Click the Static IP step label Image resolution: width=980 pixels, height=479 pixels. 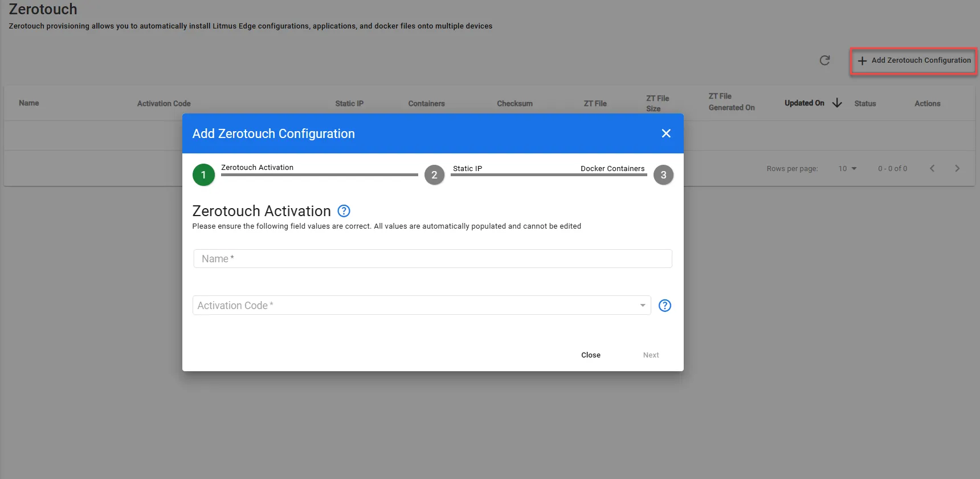pyautogui.click(x=468, y=169)
